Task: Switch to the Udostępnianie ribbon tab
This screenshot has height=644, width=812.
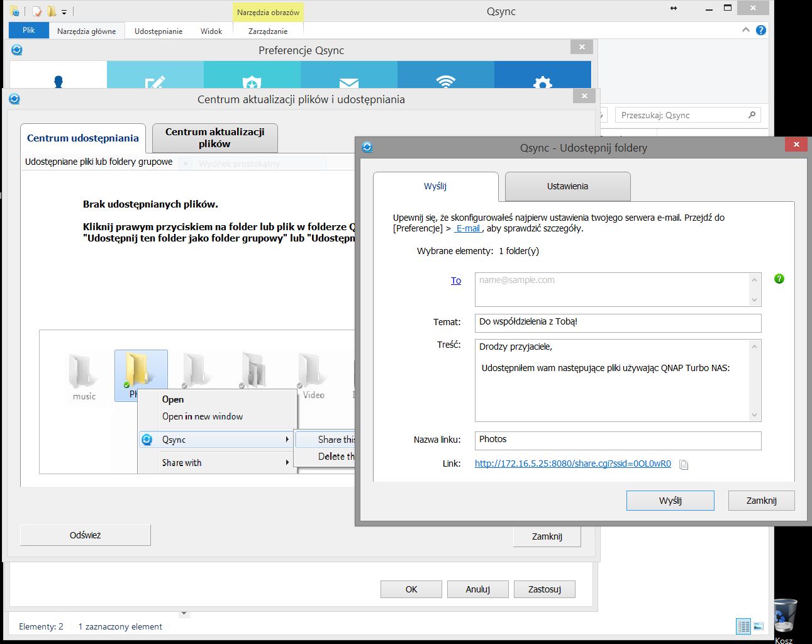Action: coord(159,31)
